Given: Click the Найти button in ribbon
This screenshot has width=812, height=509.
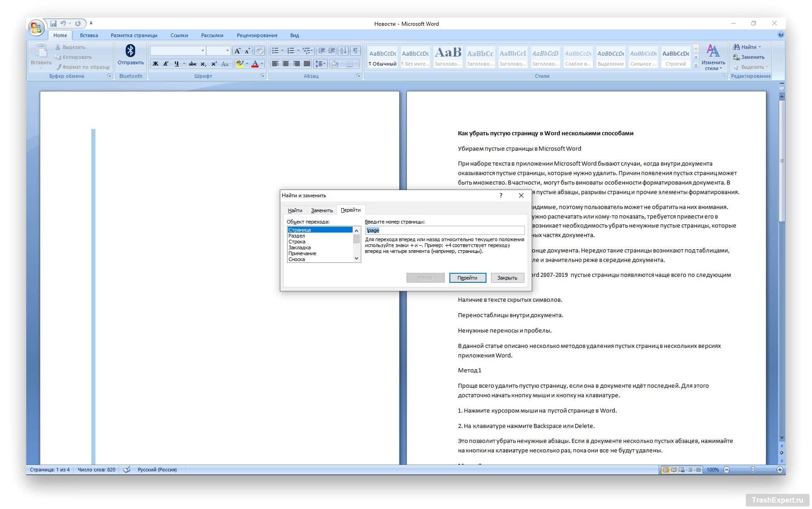Looking at the screenshot, I should (747, 47).
